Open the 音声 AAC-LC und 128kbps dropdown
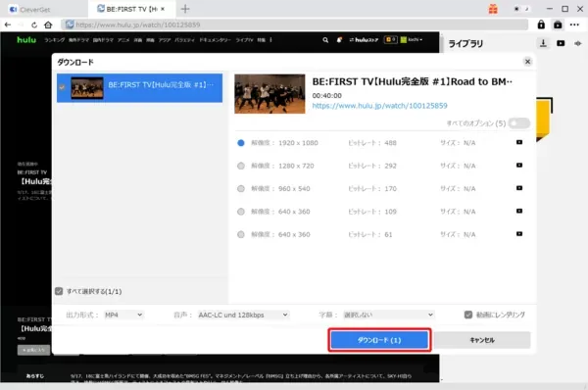 [x=243, y=315]
